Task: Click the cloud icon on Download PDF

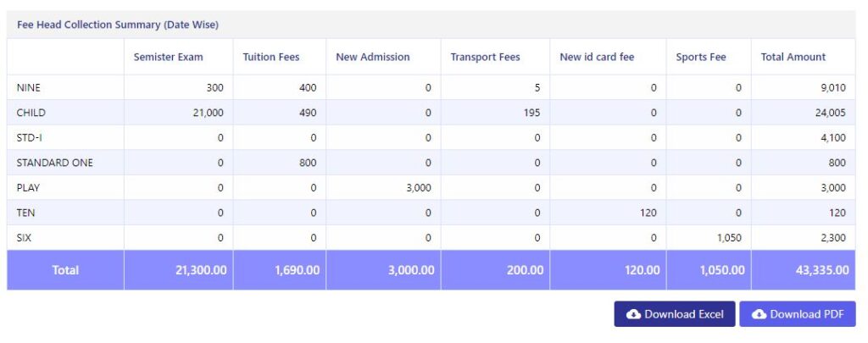Action: click(759, 314)
